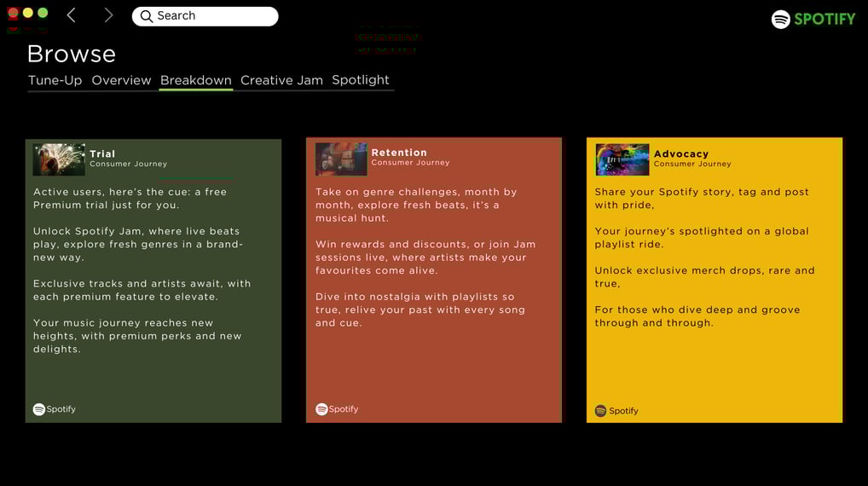Open the Tune-Up tab

pos(55,80)
